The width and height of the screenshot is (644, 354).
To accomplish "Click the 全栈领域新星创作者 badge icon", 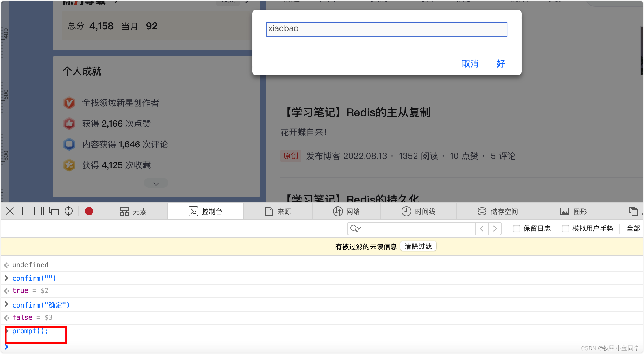I will click(69, 103).
